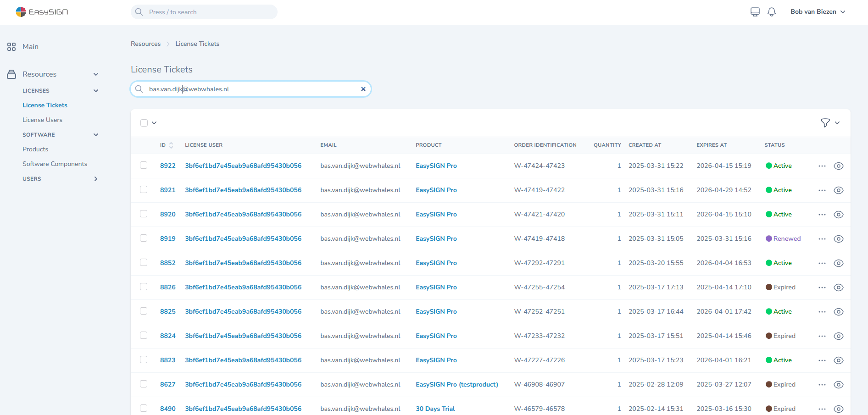Click the EXPIRES AT column header
The height and width of the screenshot is (415, 868).
(x=712, y=145)
